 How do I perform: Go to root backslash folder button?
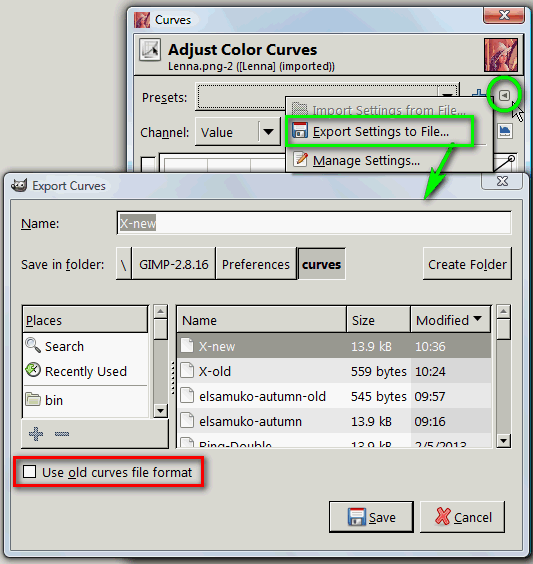124,264
